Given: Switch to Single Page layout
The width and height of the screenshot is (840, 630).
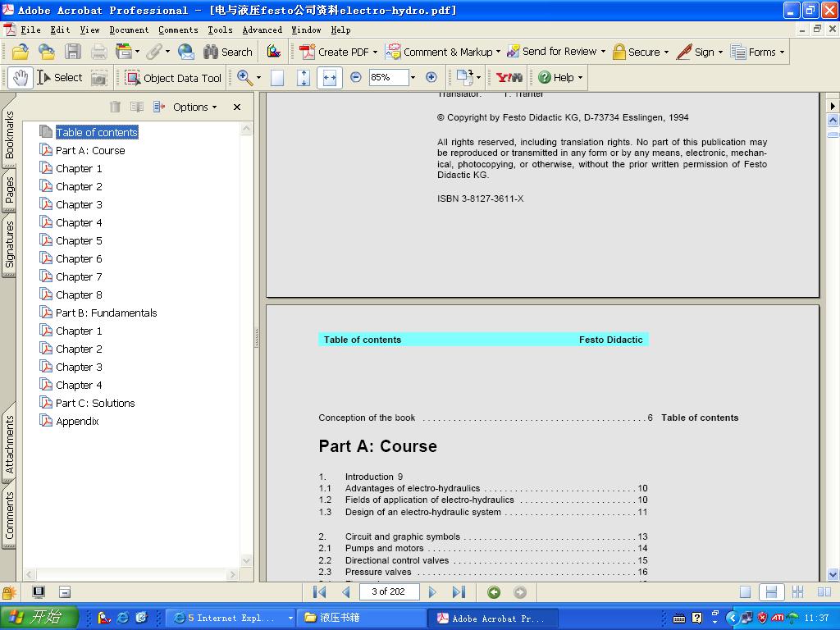Looking at the screenshot, I should [x=745, y=592].
